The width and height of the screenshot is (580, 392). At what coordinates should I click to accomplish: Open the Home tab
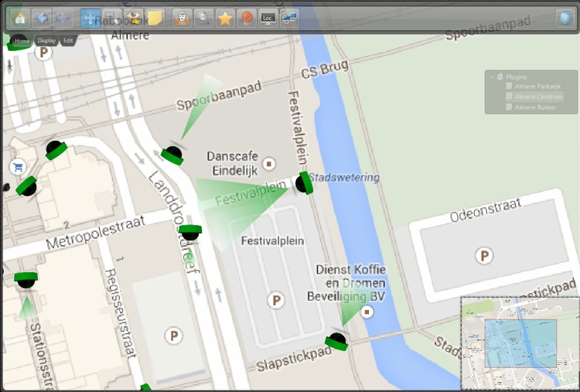22,40
